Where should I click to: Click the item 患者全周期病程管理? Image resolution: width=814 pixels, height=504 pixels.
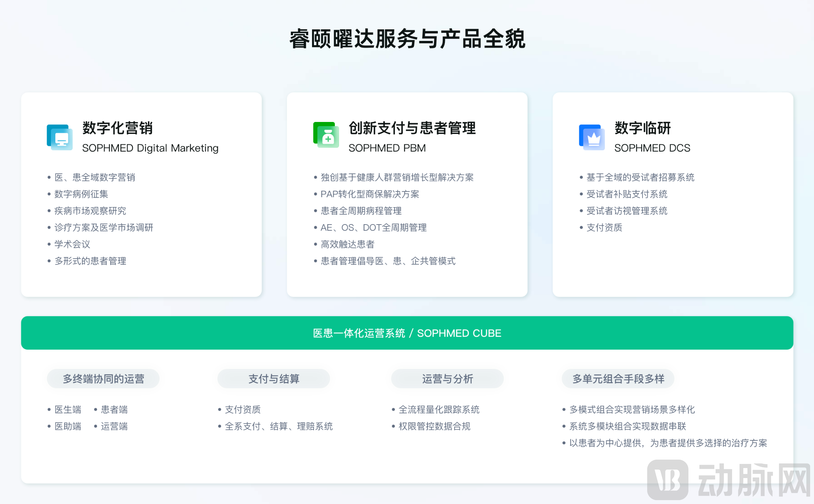361,211
